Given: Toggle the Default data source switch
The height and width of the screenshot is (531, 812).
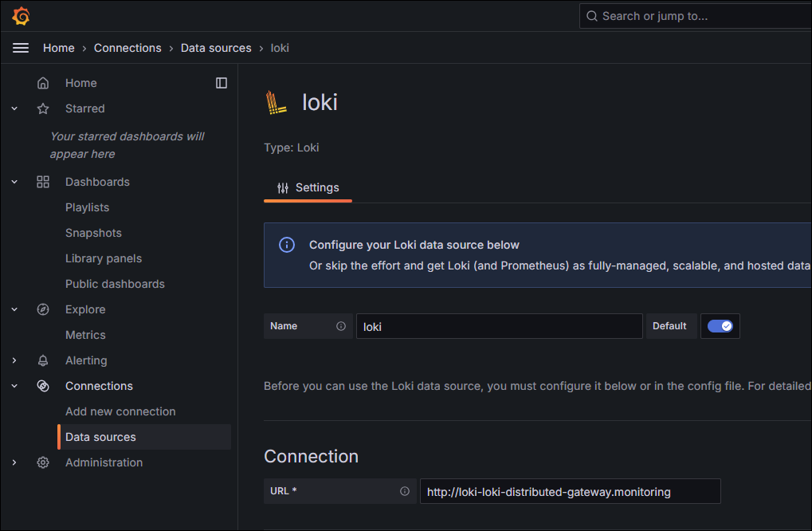Looking at the screenshot, I should pyautogui.click(x=720, y=326).
